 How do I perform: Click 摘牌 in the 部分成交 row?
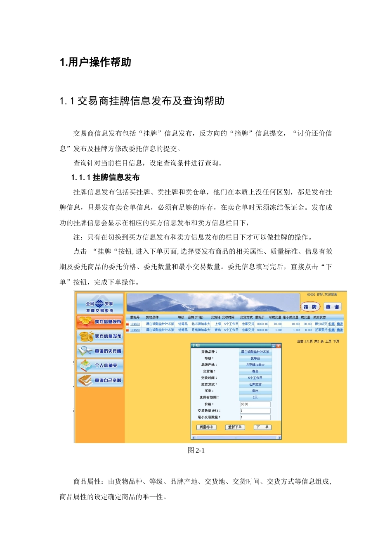tap(340, 324)
